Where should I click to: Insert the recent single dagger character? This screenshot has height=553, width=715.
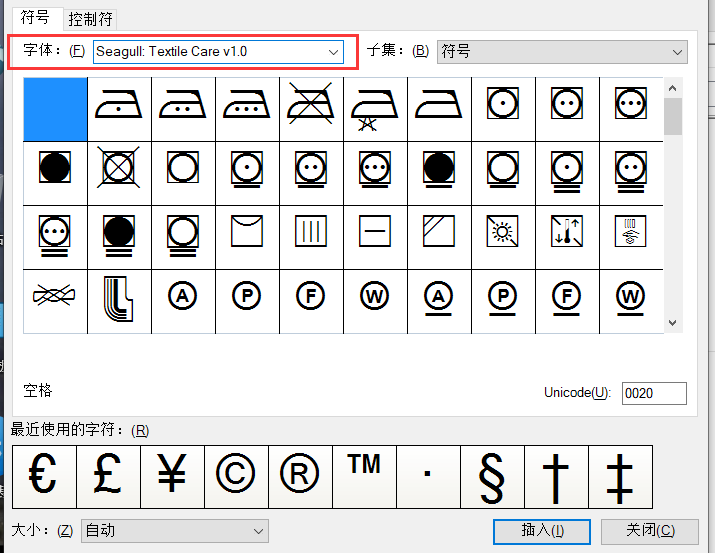click(556, 476)
